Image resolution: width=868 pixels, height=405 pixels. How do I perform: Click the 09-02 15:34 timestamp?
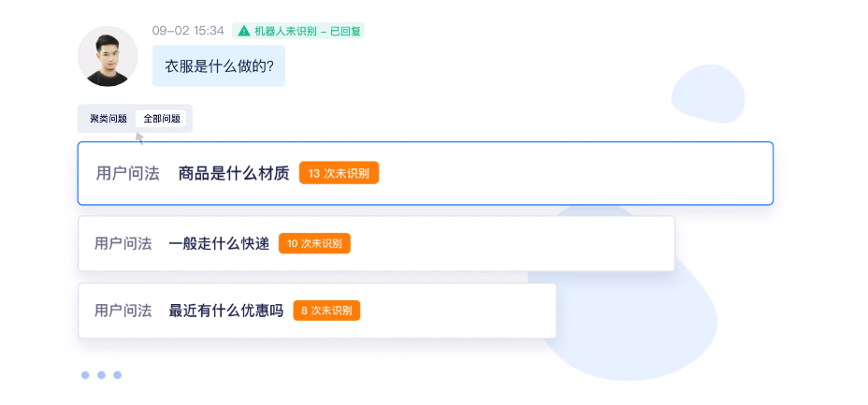tap(188, 31)
